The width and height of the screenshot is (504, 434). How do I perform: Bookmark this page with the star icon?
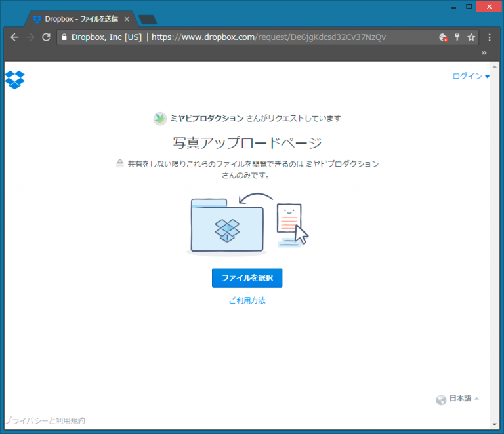(x=471, y=37)
